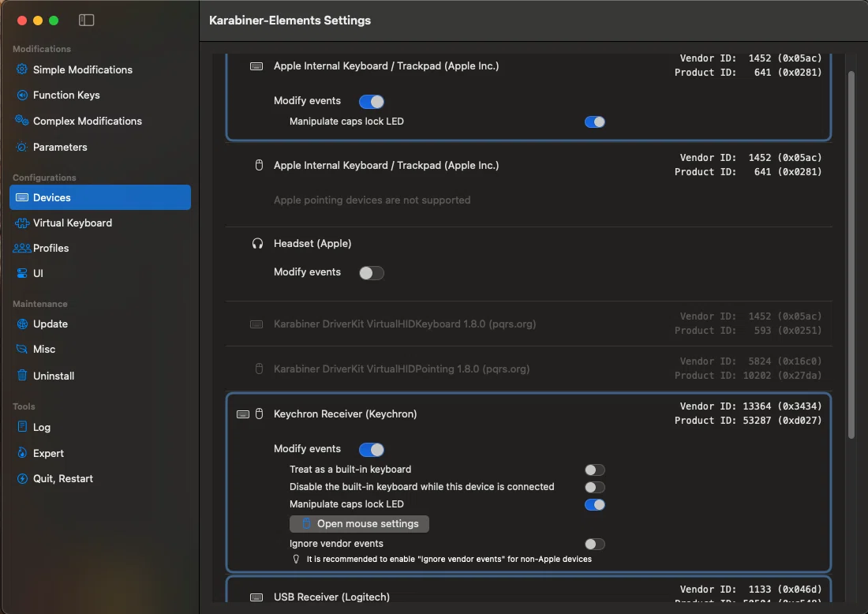The width and height of the screenshot is (868, 614).
Task: Click the UI switches icon
Action: [x=21, y=273]
